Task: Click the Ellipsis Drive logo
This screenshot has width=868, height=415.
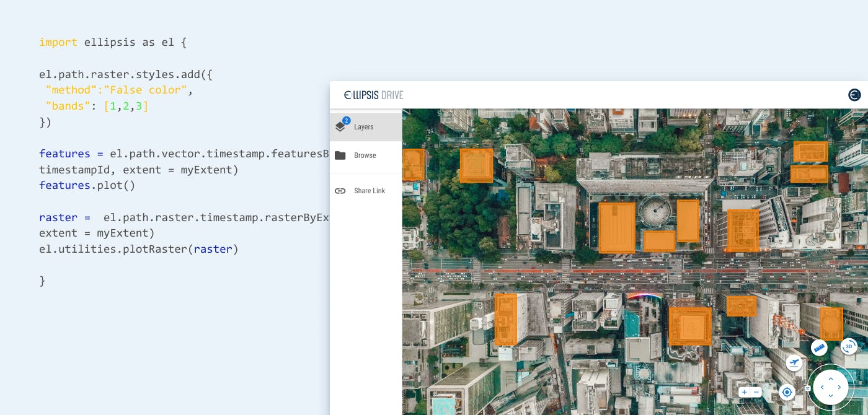Action: pos(374,95)
